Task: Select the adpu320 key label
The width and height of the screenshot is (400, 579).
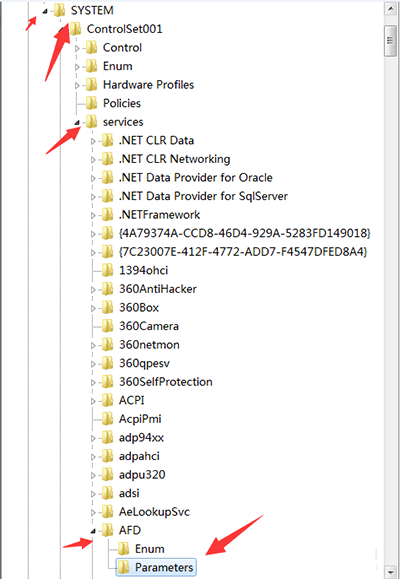Action: click(x=142, y=474)
